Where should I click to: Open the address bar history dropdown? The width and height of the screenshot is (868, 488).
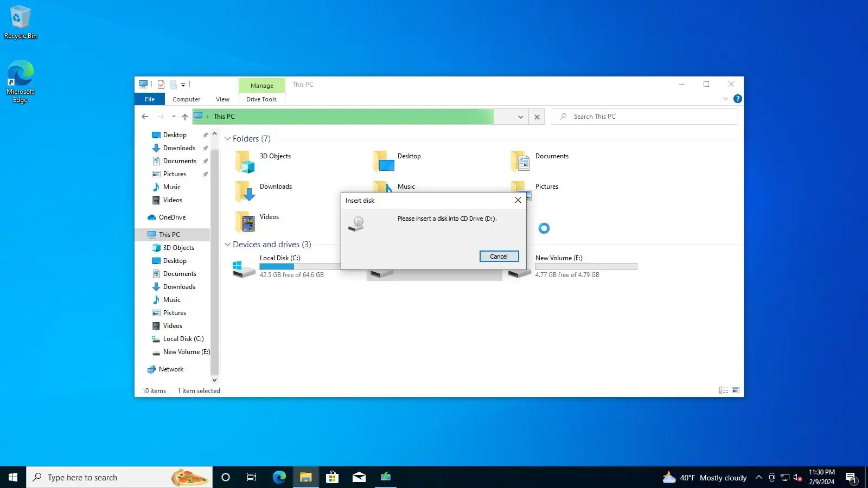click(x=520, y=117)
